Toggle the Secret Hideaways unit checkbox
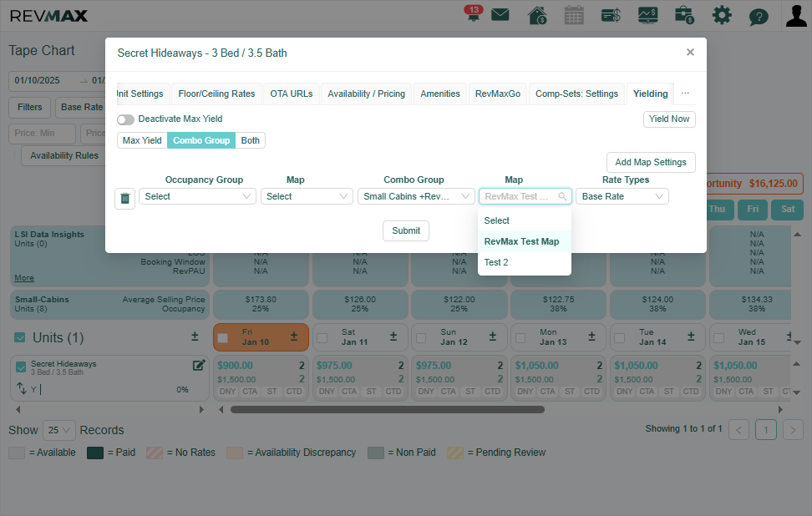This screenshot has width=812, height=516. click(x=21, y=367)
